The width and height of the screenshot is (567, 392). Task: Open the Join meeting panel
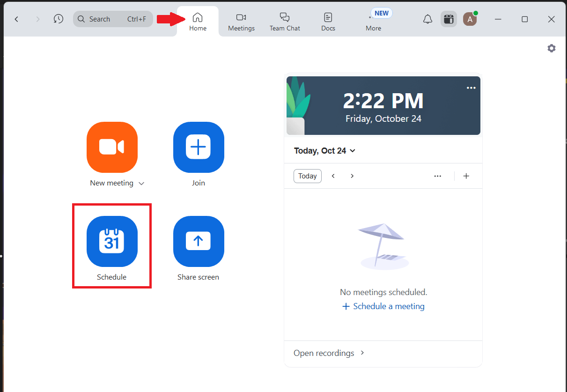pyautogui.click(x=199, y=148)
